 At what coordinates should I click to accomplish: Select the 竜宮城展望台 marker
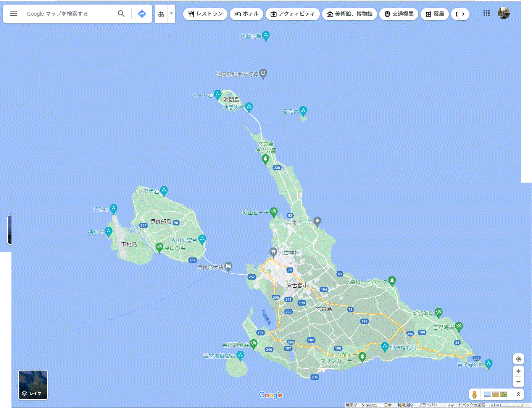240,356
